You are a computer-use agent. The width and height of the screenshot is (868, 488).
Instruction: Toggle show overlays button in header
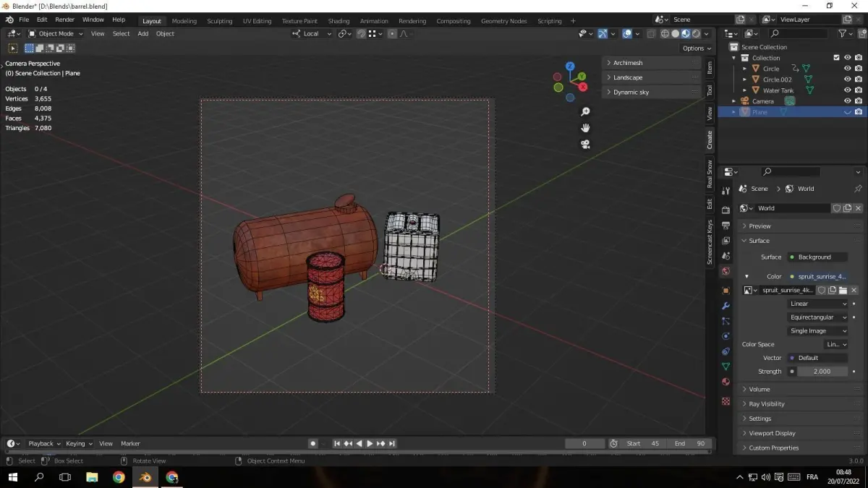click(627, 33)
